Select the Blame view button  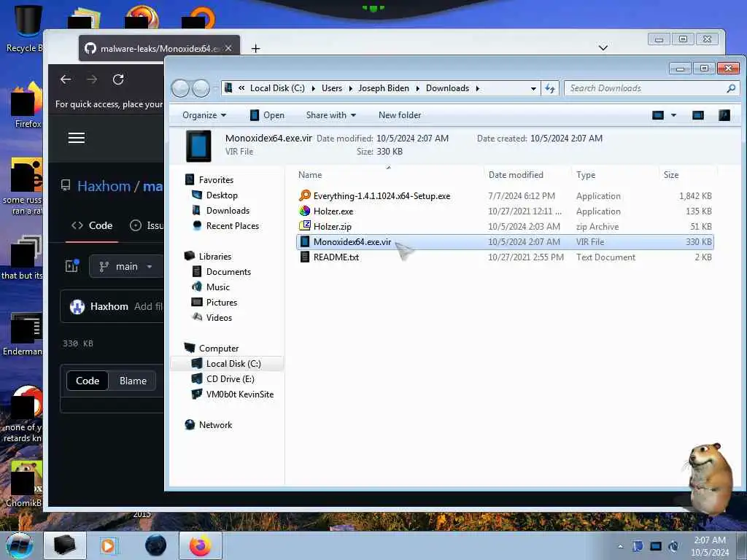click(x=133, y=381)
